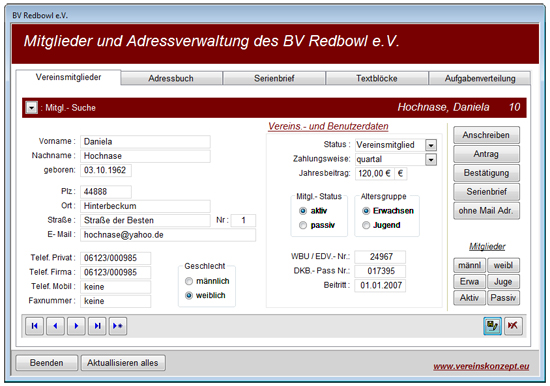Click the Serienbrief side button
Viewport: 550px width, 386px height.
[486, 192]
